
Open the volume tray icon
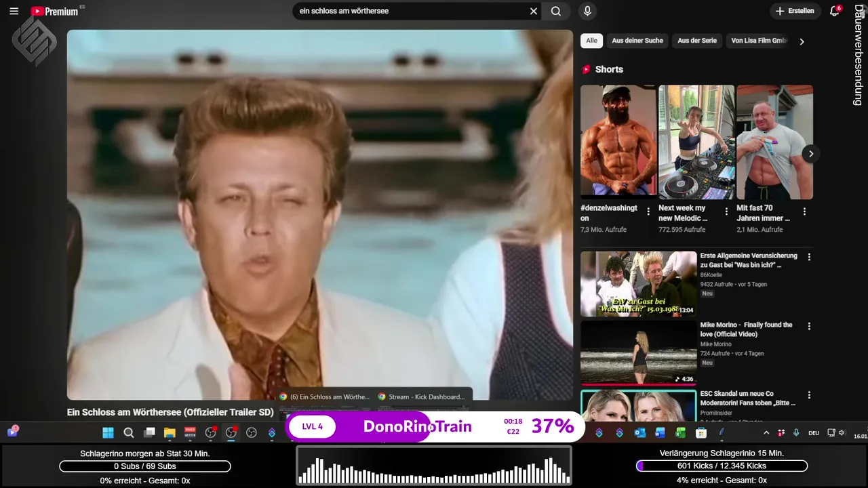pos(842,432)
